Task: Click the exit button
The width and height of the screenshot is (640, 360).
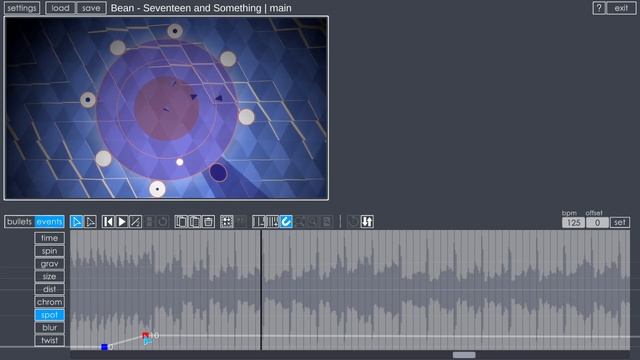Action: [x=621, y=8]
